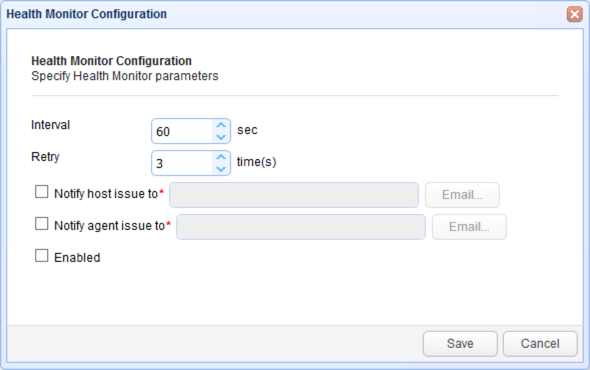The width and height of the screenshot is (590, 370).
Task: Decrease the Retry count with down arrow
Action: pos(221,169)
